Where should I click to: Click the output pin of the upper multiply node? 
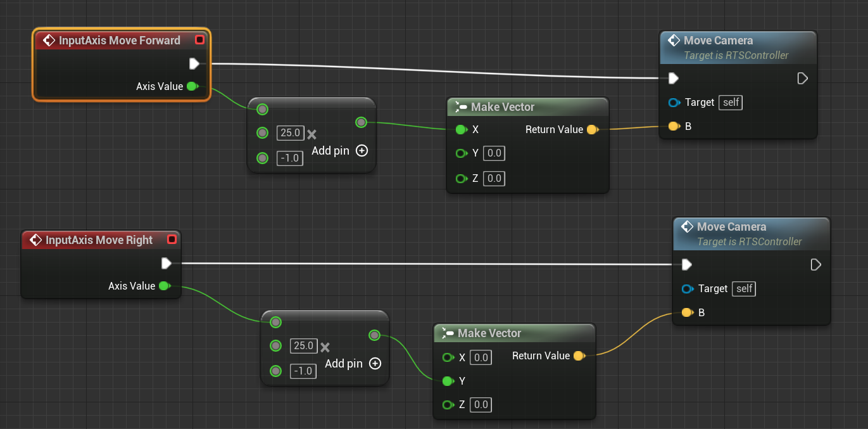pyautogui.click(x=361, y=122)
